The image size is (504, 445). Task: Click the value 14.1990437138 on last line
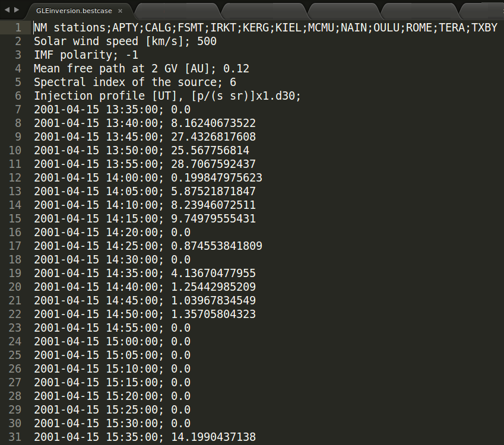(214, 437)
